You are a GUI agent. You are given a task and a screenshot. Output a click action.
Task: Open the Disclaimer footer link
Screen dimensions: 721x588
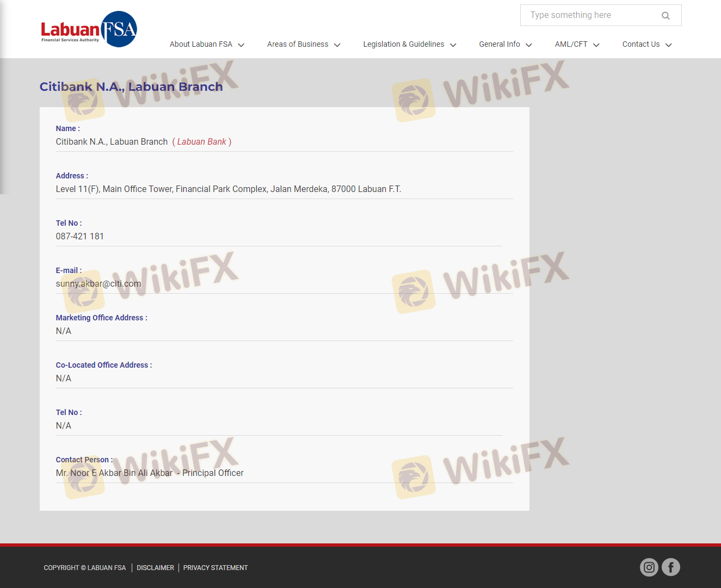[x=156, y=568]
